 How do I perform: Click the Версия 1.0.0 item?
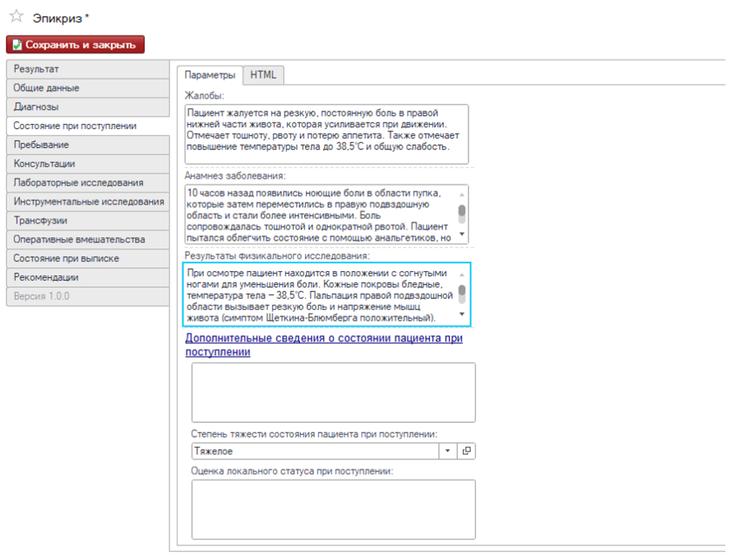tap(88, 296)
